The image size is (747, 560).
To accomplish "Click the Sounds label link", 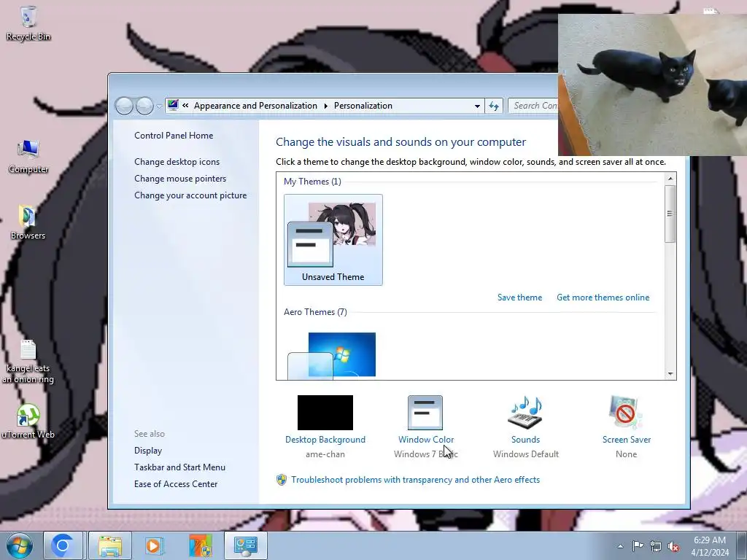I will pos(525,440).
